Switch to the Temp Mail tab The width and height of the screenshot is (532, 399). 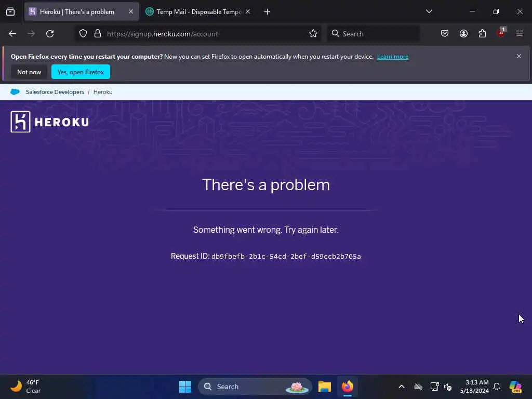[198, 12]
